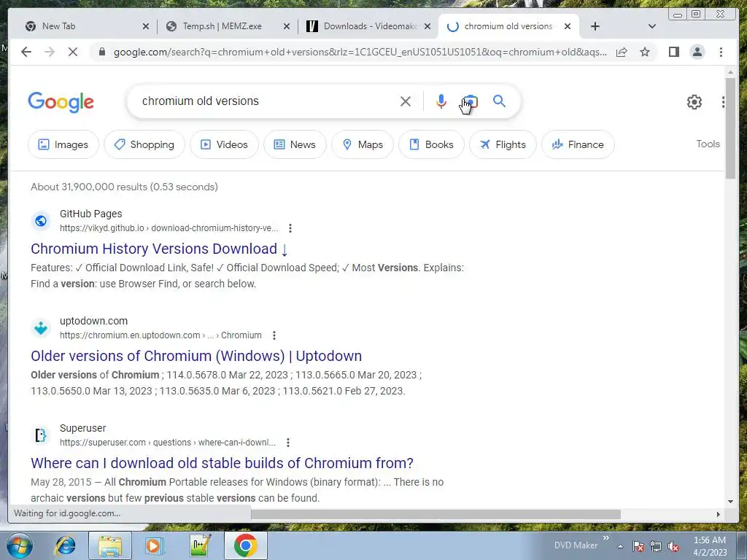Click the superuser.com URL breadcrumb
The width and height of the screenshot is (747, 560).
(x=168, y=443)
